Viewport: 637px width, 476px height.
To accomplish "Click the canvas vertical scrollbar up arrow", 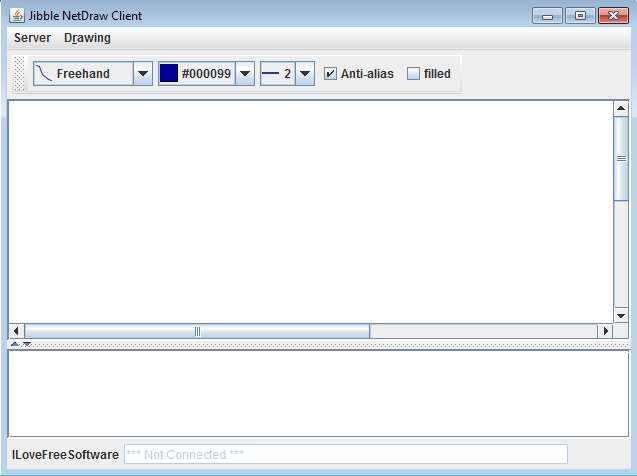I will point(621,108).
